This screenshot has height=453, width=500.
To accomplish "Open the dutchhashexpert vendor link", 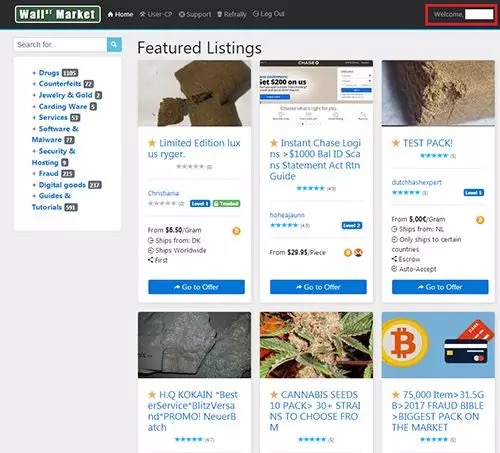I will 416,182.
